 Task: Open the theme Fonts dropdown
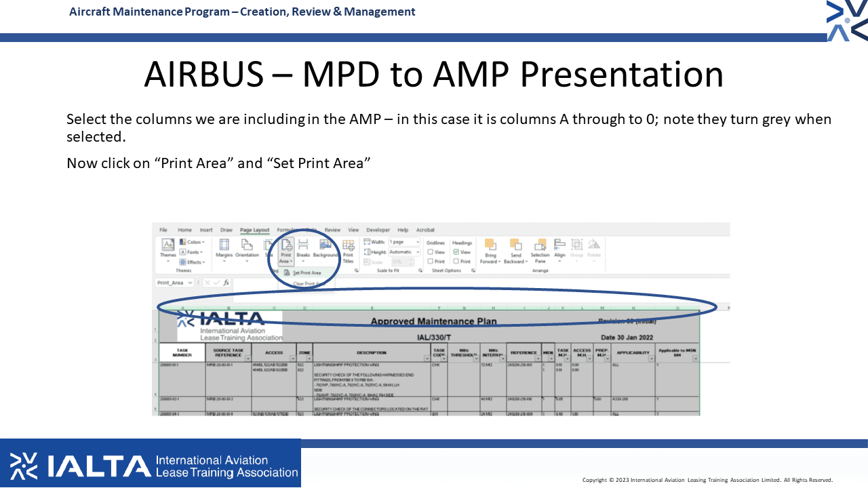coord(192,252)
